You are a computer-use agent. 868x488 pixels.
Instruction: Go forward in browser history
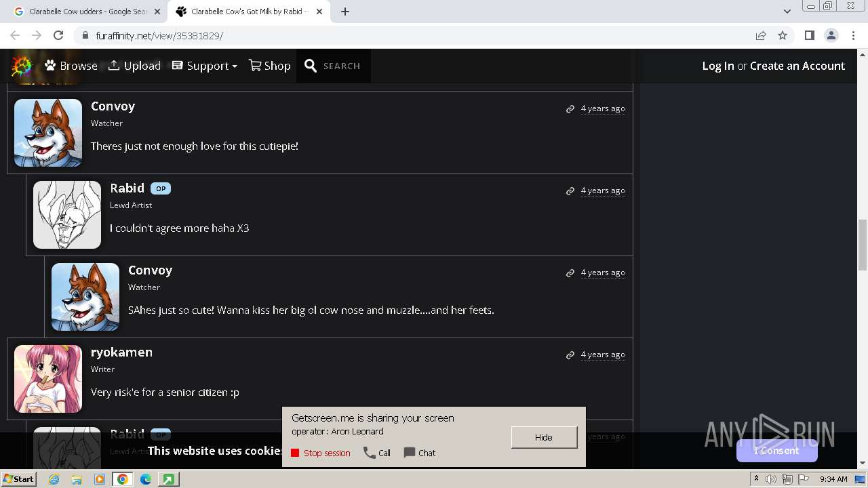(x=37, y=35)
